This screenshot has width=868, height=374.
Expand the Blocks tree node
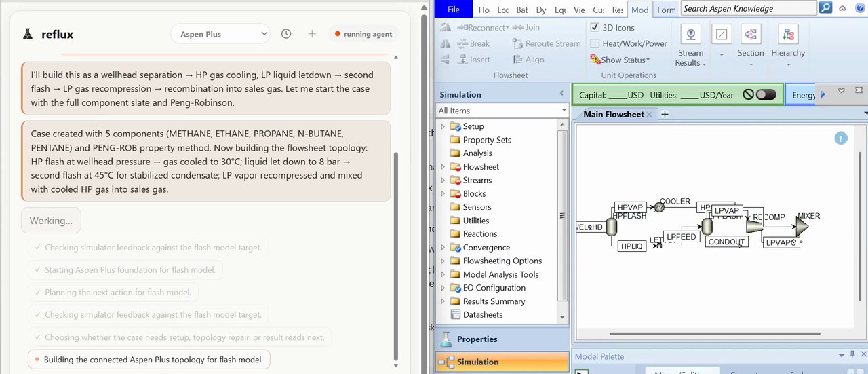(x=443, y=193)
